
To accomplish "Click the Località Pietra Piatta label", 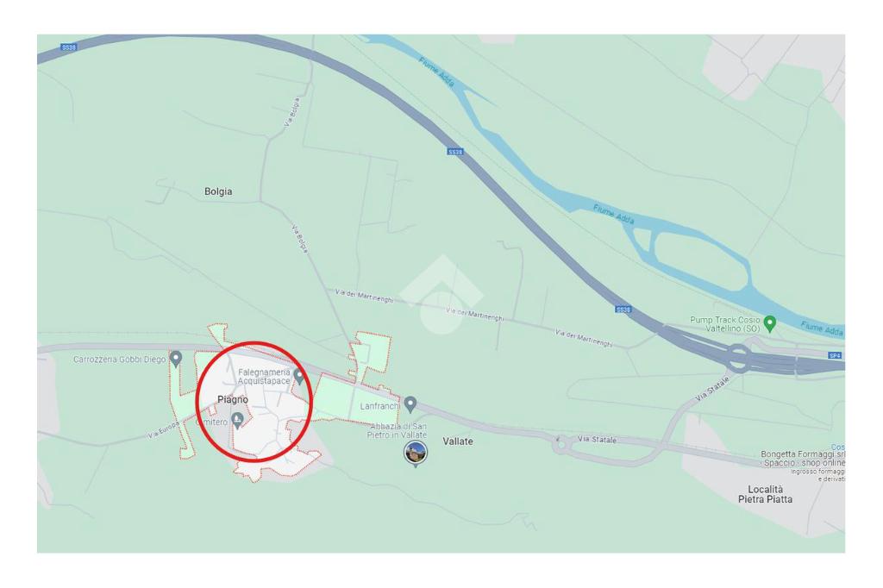I will [766, 494].
